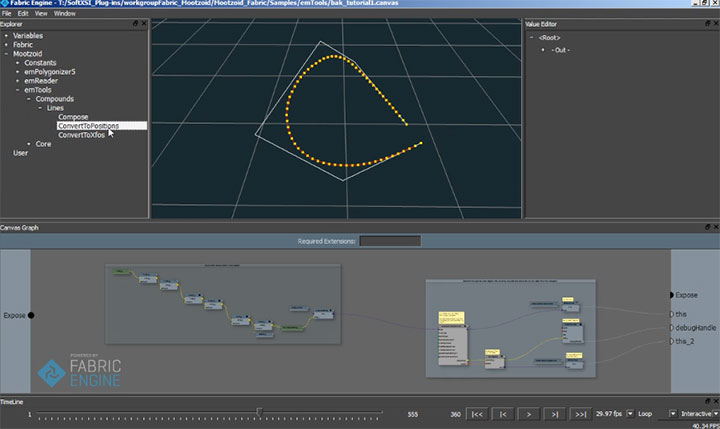
Task: Close the Explorer panel
Action: click(144, 23)
